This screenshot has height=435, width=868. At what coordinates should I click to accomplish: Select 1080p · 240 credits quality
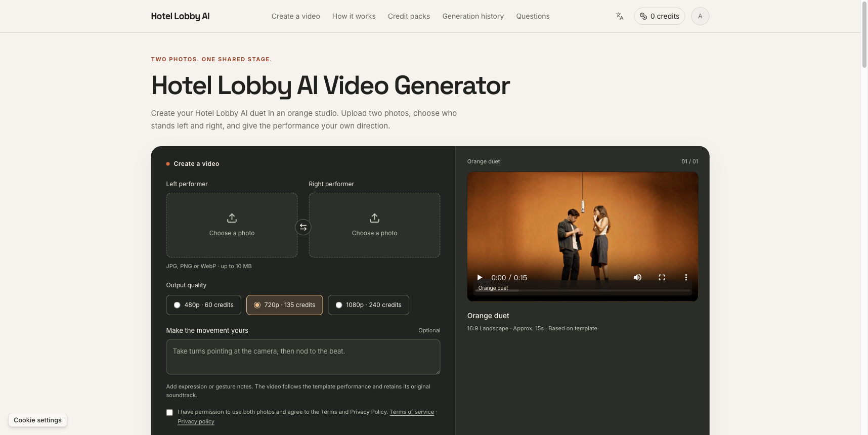[x=368, y=305]
